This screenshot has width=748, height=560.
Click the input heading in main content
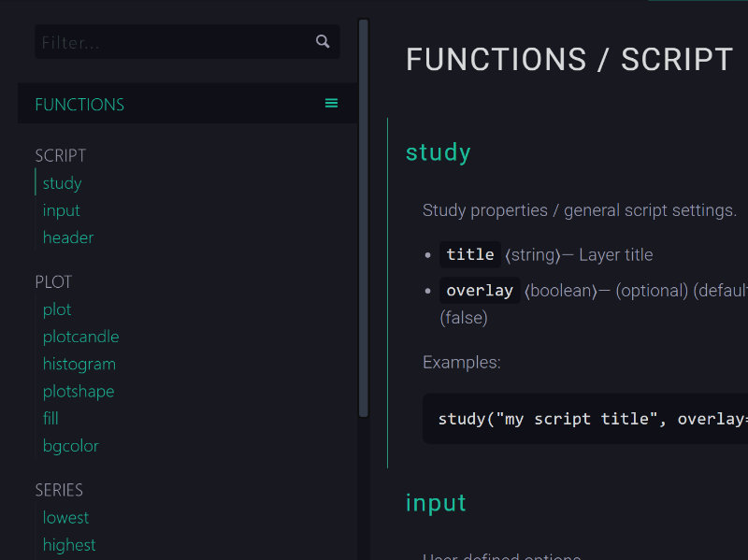[x=436, y=503]
